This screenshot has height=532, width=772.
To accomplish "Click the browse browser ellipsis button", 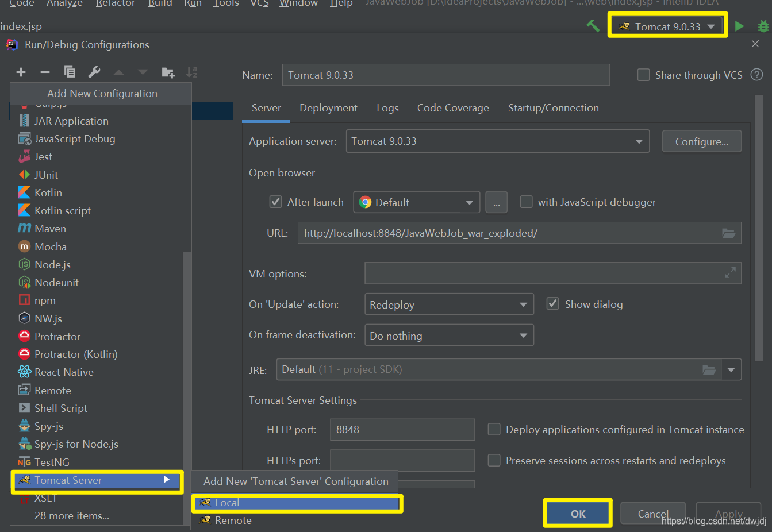I will click(496, 202).
